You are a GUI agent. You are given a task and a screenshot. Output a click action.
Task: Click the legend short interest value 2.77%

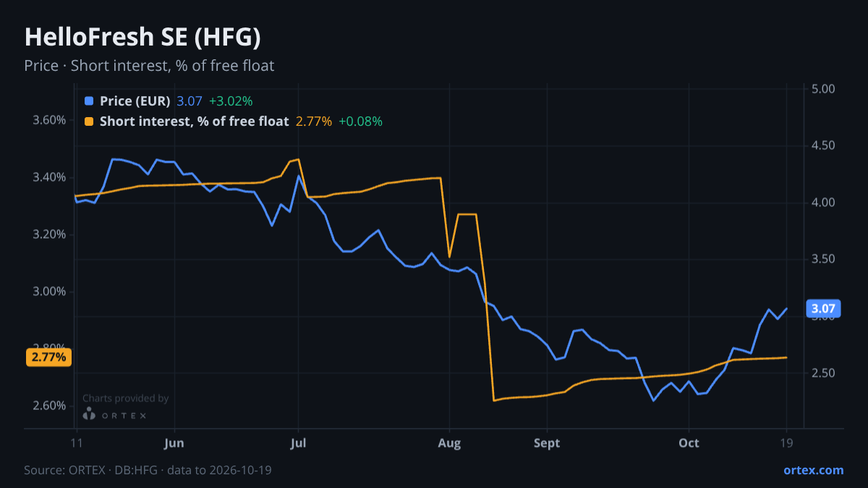(x=314, y=121)
